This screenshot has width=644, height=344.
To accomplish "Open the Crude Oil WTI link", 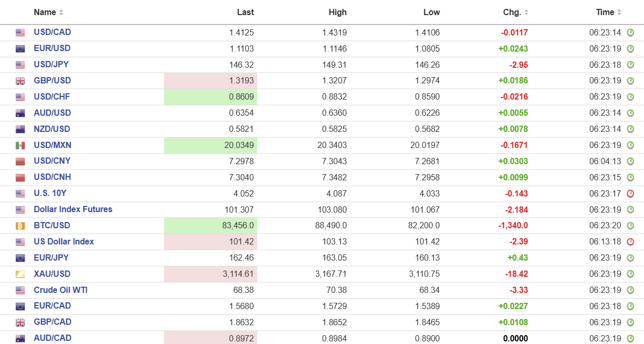I will [60, 290].
